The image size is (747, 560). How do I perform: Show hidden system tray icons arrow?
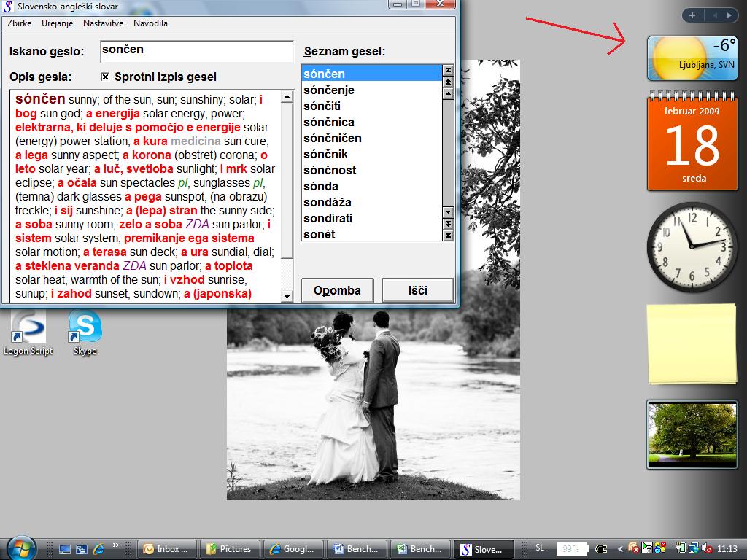620,548
